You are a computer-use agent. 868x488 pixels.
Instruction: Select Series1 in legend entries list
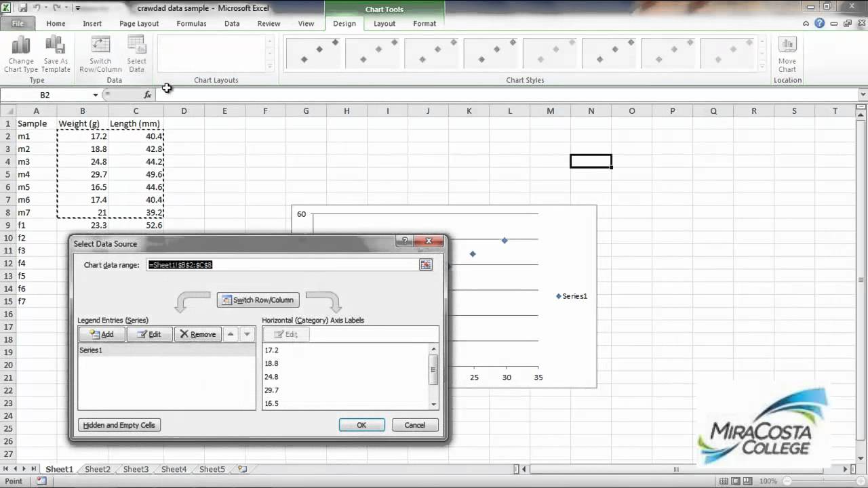[166, 350]
